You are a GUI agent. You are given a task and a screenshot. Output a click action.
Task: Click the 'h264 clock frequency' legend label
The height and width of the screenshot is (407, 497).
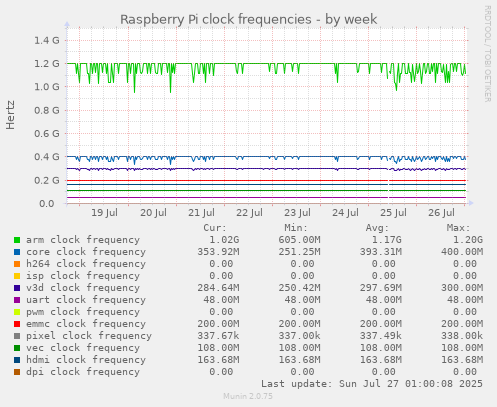coord(86,264)
